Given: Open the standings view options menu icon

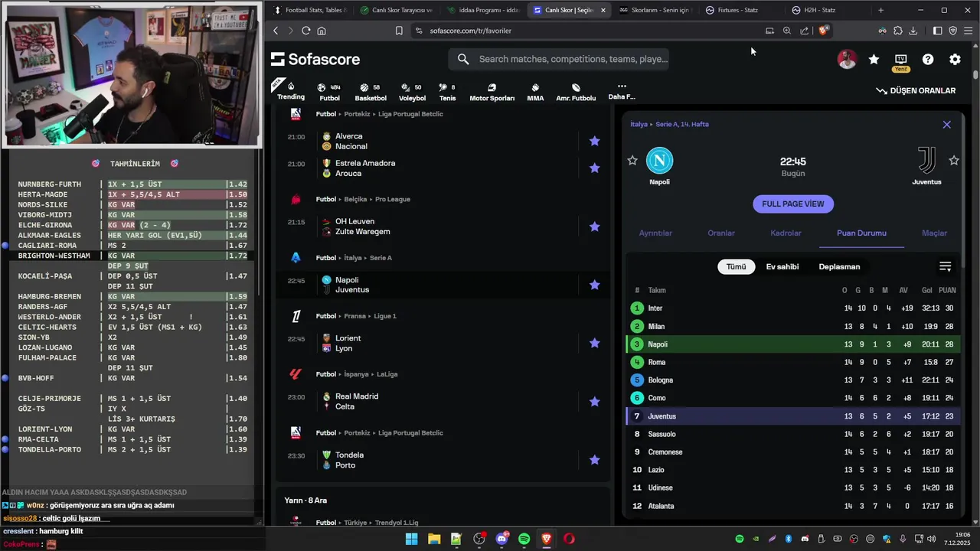Looking at the screenshot, I should [x=946, y=266].
